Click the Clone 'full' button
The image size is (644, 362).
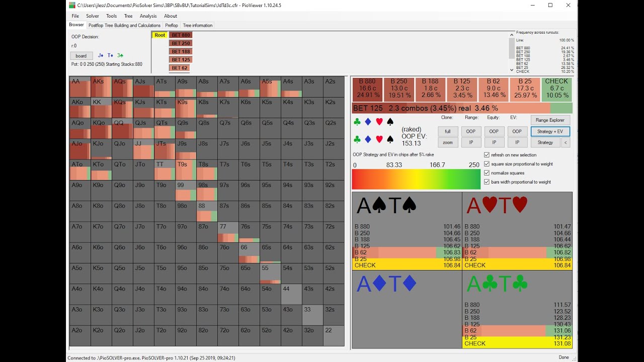[x=448, y=131]
